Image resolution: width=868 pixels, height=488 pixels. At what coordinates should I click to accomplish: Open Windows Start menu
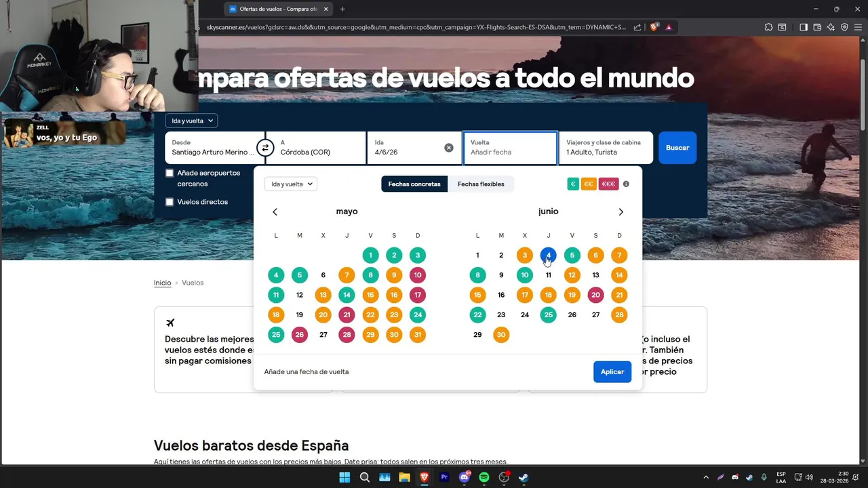(344, 477)
